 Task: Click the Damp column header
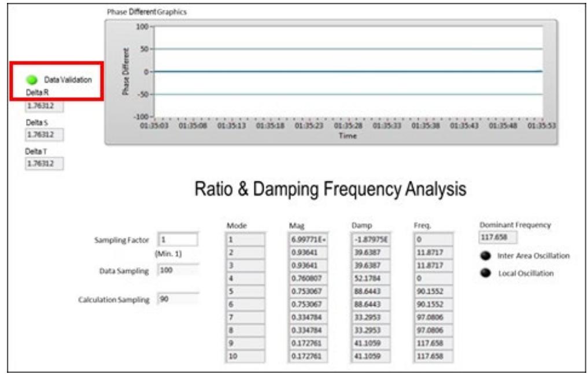(361, 225)
